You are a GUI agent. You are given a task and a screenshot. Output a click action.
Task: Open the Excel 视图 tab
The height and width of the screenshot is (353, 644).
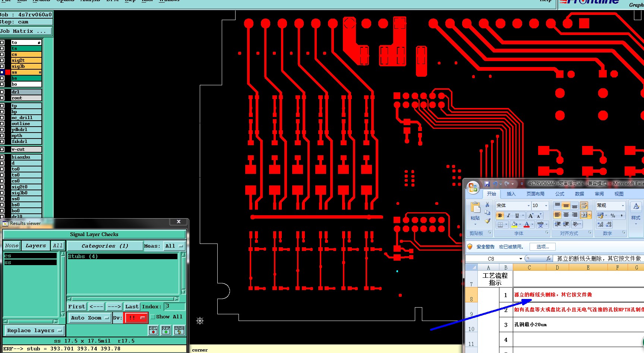[619, 194]
